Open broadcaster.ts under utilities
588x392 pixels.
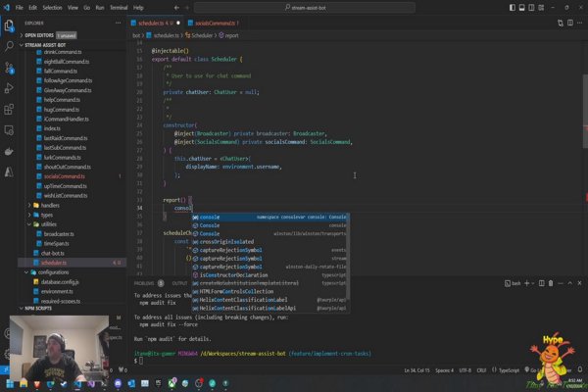[x=59, y=234]
